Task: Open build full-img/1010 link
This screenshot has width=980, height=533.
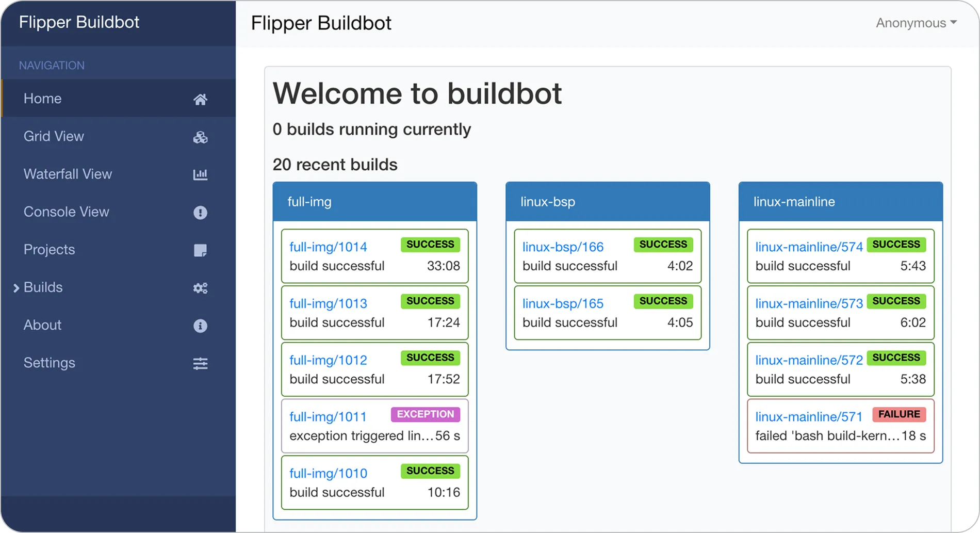Action: coord(328,474)
